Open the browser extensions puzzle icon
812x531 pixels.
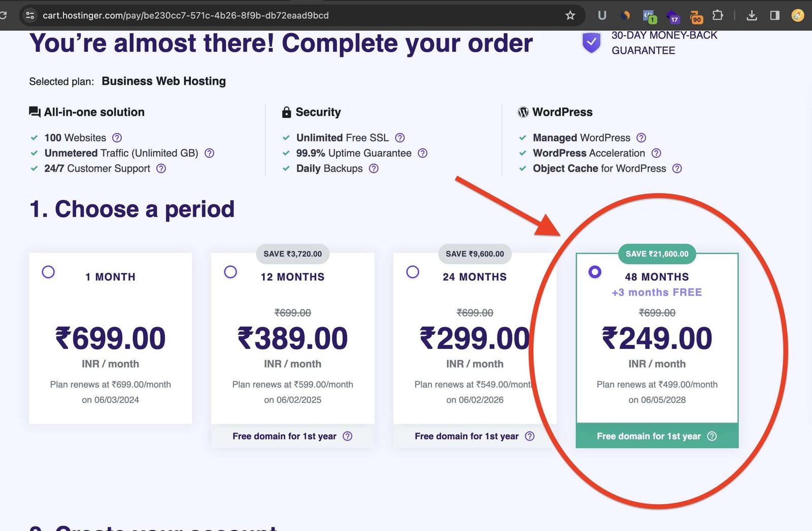click(718, 15)
